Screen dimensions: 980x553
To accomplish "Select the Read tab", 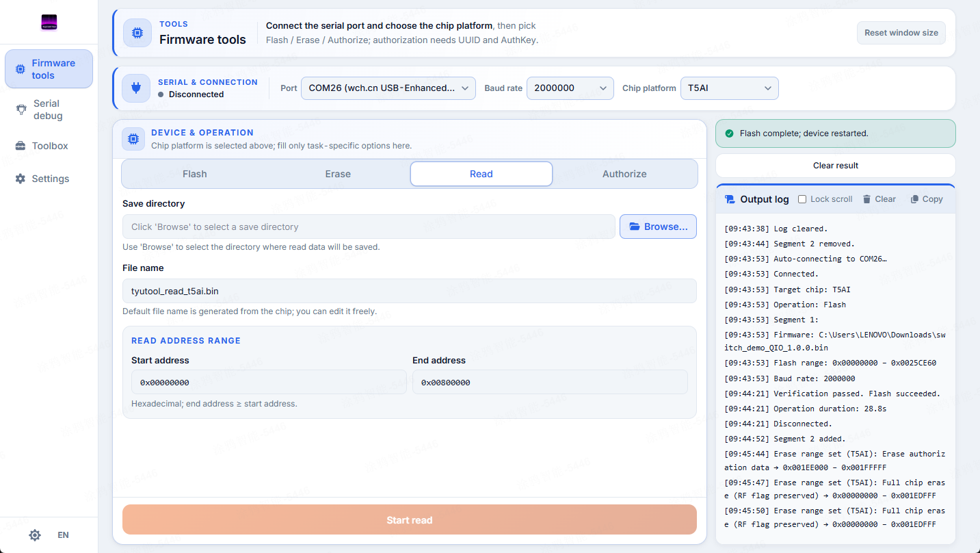I will pos(481,174).
